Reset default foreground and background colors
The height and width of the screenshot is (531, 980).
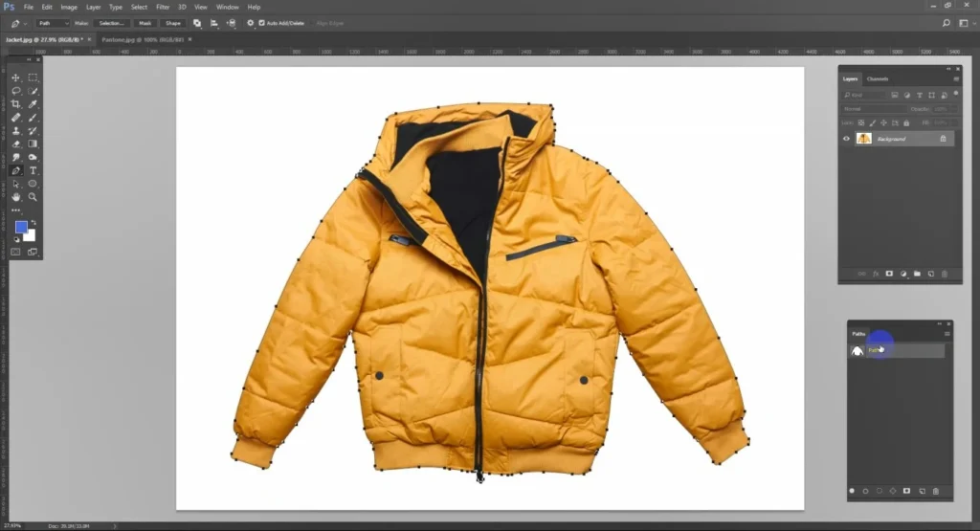[17, 239]
